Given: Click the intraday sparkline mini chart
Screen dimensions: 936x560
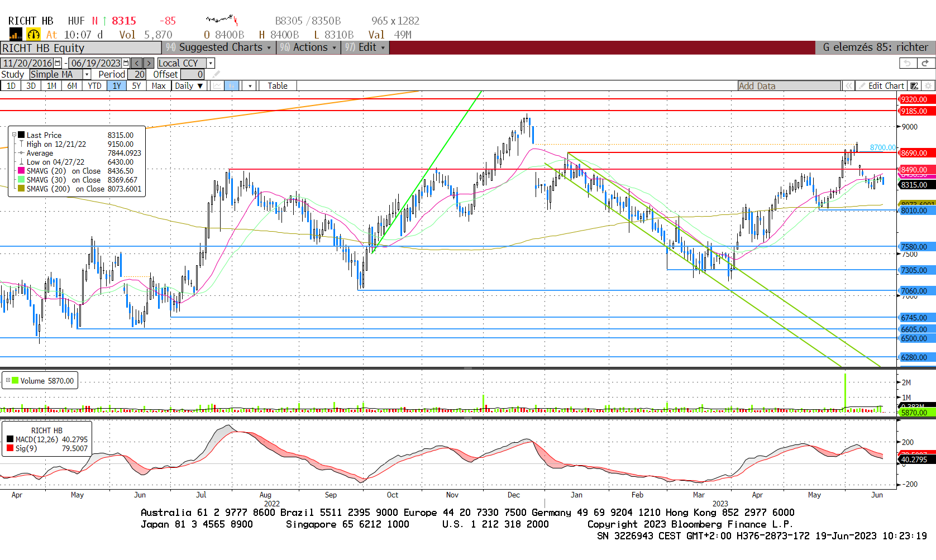Looking at the screenshot, I should [222, 21].
